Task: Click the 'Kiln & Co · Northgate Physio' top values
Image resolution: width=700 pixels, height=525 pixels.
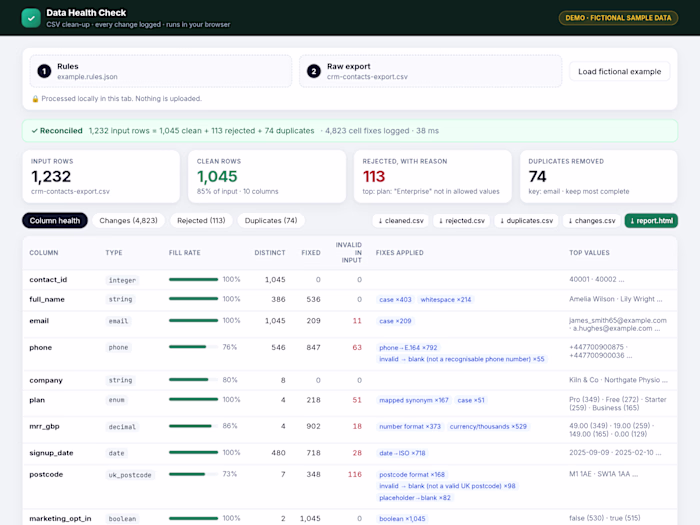Action: pyautogui.click(x=618, y=380)
